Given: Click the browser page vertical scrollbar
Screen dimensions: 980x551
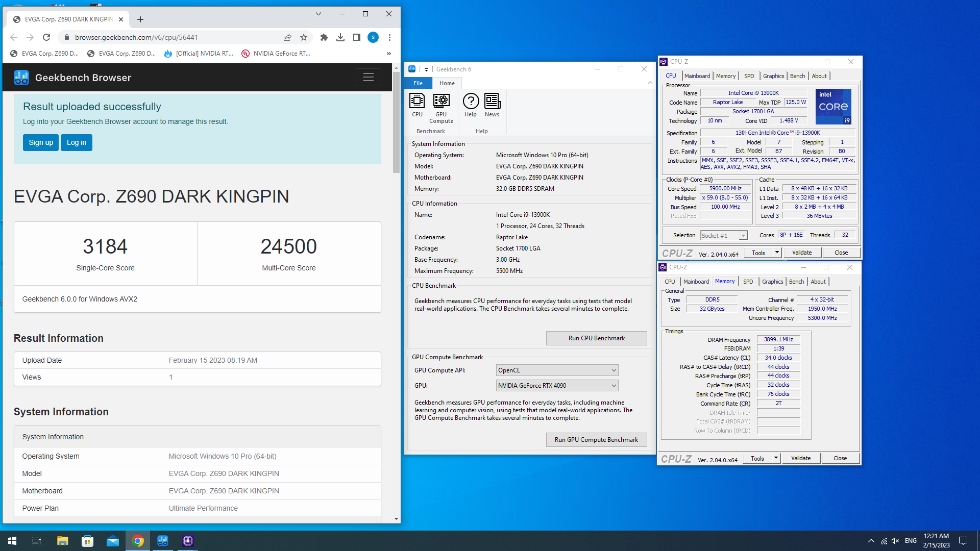Looking at the screenshot, I should point(396,122).
